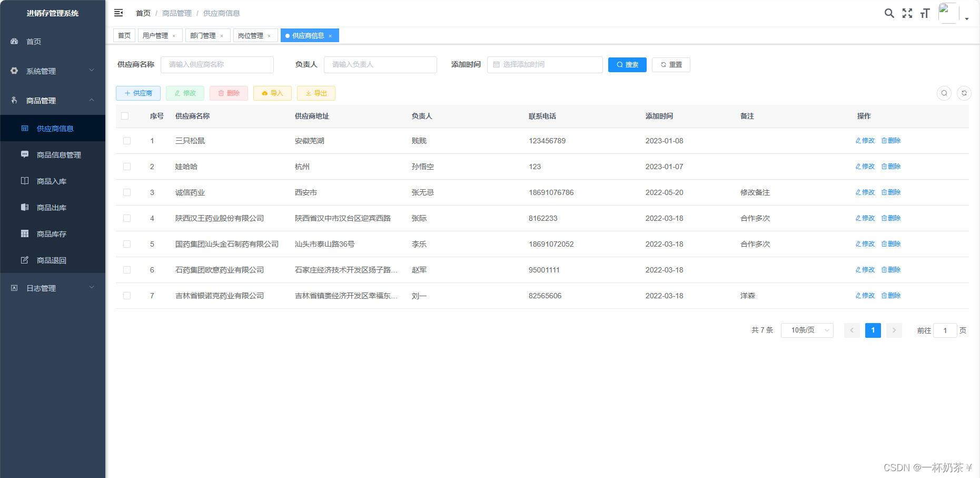Open the 10条/页 page size dropdown
980x478 pixels.
pos(807,330)
